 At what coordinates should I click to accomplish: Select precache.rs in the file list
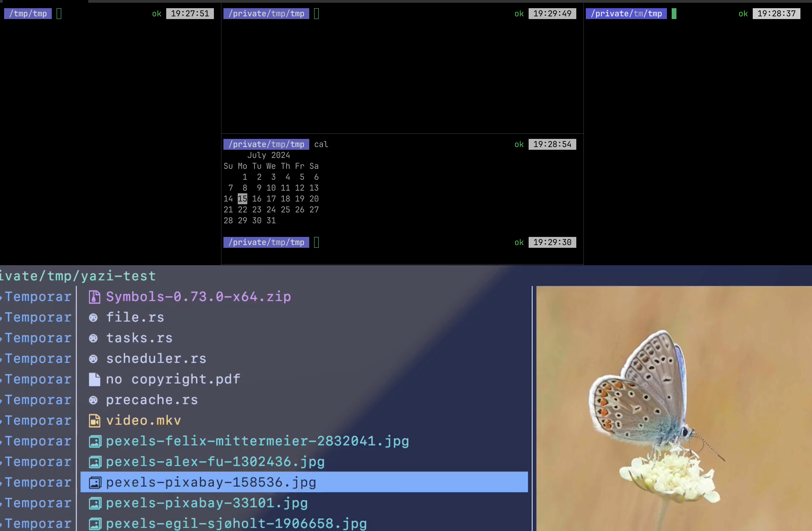pos(152,400)
